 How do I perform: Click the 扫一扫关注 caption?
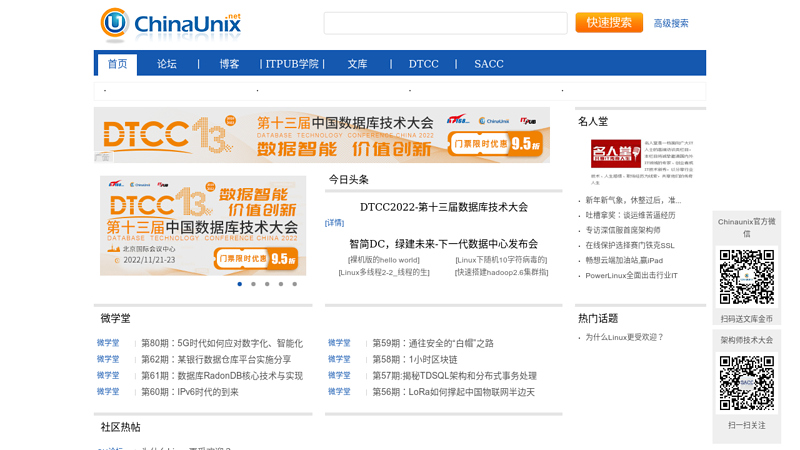[746, 426]
